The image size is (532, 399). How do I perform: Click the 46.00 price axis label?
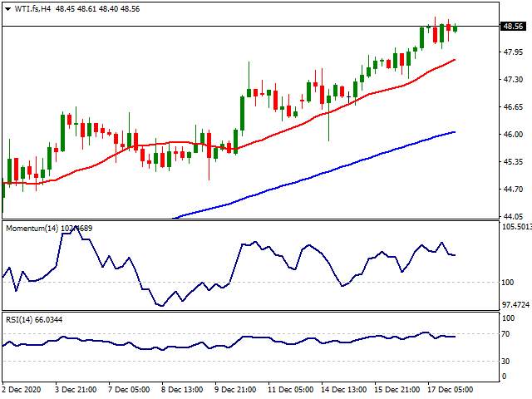click(513, 135)
